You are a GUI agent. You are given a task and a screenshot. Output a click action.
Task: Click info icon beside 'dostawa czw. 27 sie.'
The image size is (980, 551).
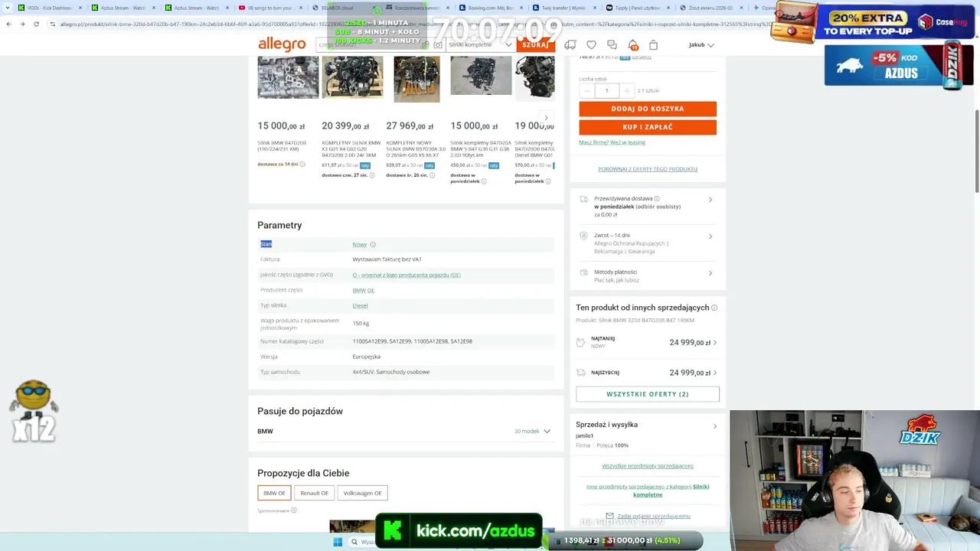tap(372, 175)
